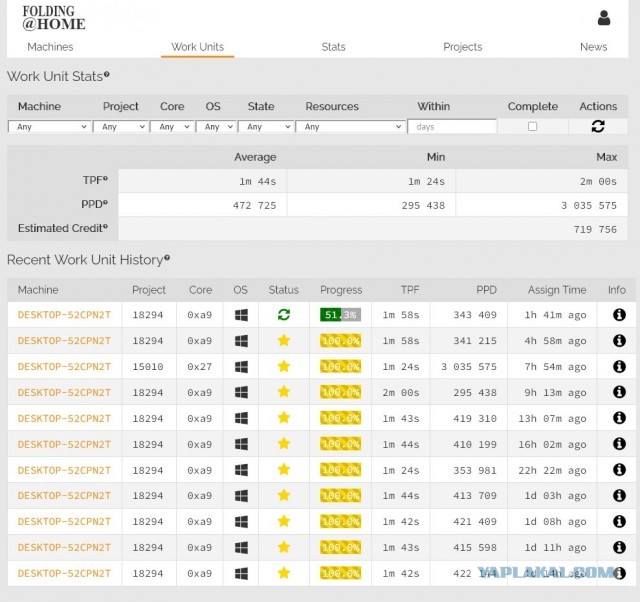Screen dimensions: 640x602
Task: Open the State filter dropdown
Action: tap(266, 127)
